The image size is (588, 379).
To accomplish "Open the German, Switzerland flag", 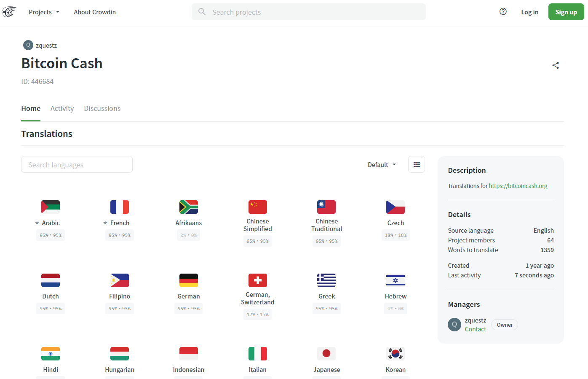I will [x=258, y=280].
